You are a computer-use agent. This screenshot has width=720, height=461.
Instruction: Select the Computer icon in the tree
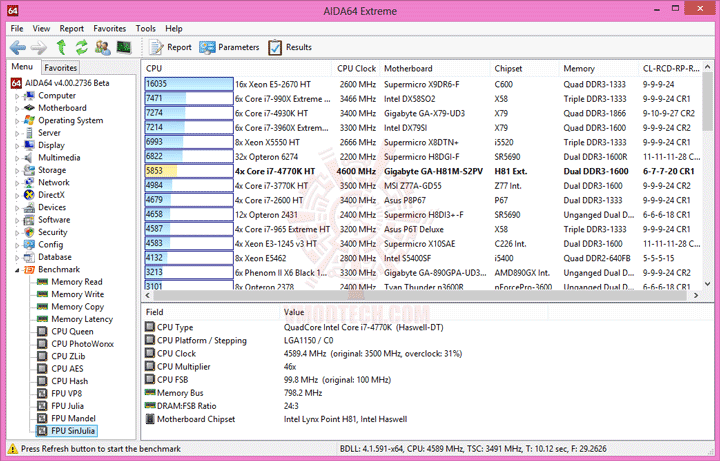tap(29, 96)
